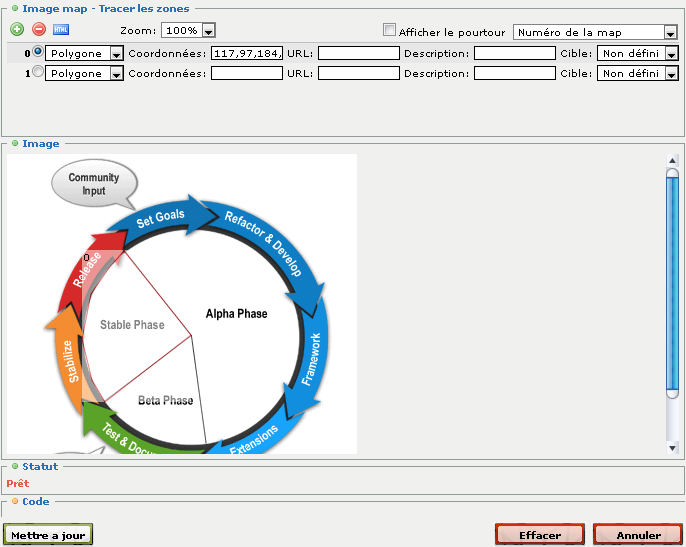686x547 pixels.
Task: Click the blue HTML code icon
Action: tap(61, 30)
